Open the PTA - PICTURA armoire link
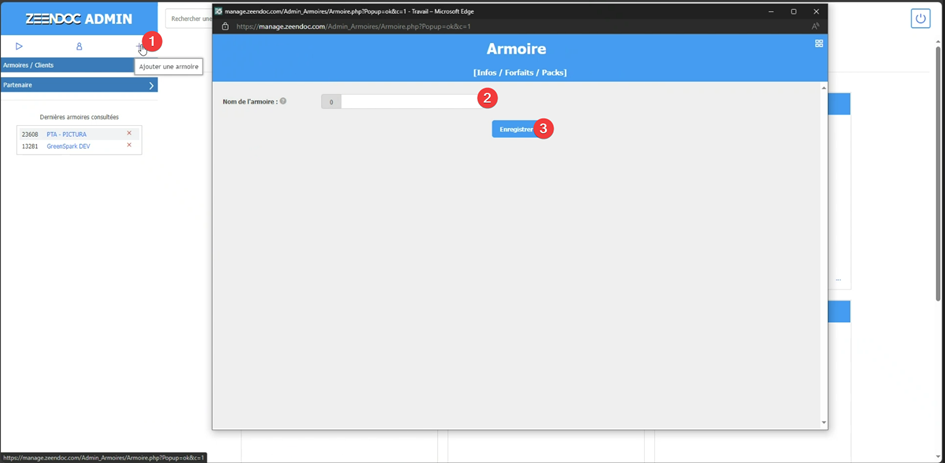945x463 pixels. point(66,134)
